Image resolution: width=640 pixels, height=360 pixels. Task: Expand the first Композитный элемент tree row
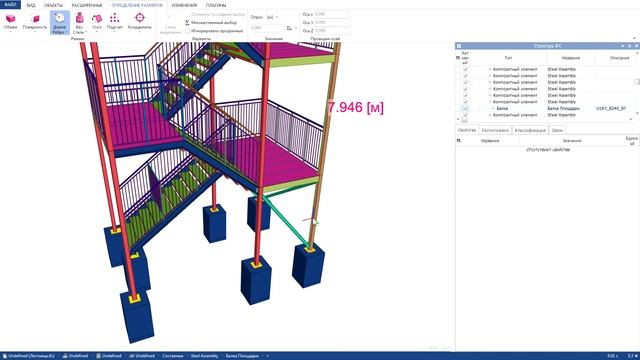pos(490,69)
